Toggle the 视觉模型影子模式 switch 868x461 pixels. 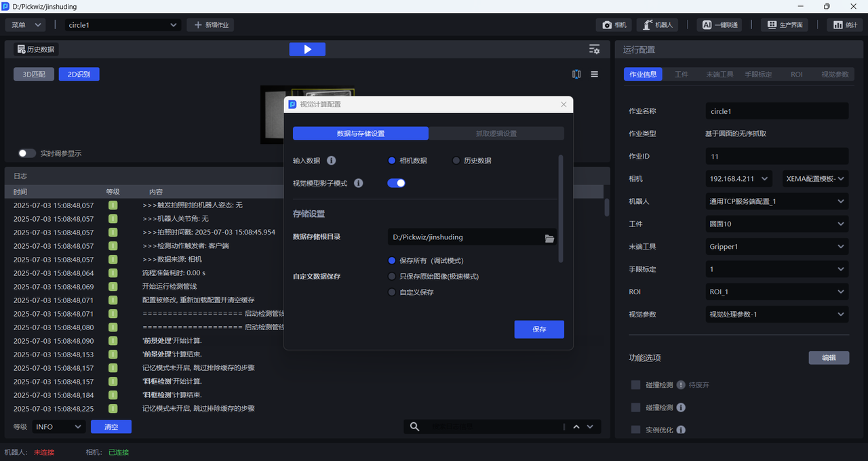point(396,183)
